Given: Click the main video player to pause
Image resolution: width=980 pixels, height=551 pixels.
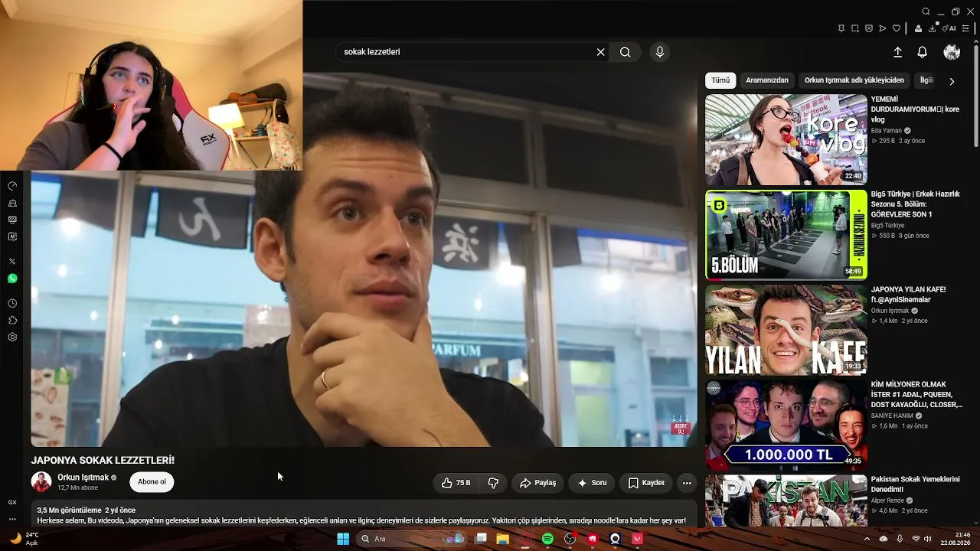Looking at the screenshot, I should (x=364, y=260).
